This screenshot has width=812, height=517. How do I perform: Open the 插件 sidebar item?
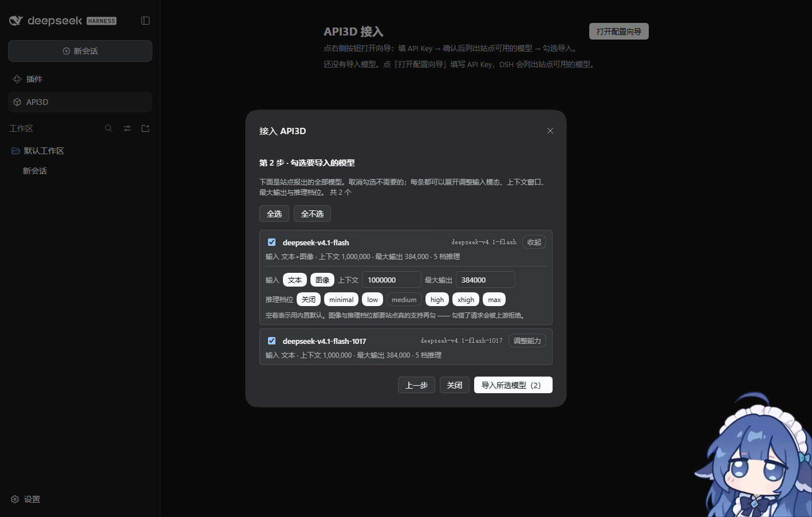point(80,79)
